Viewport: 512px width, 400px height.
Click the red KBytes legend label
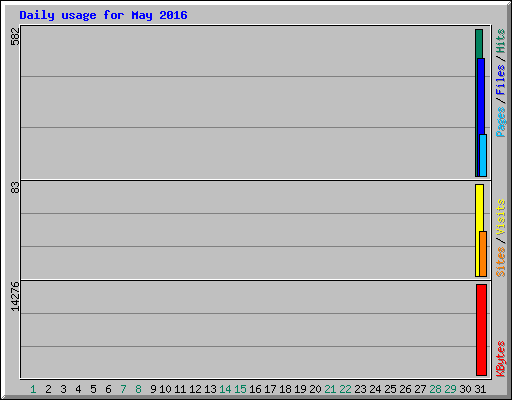500,359
